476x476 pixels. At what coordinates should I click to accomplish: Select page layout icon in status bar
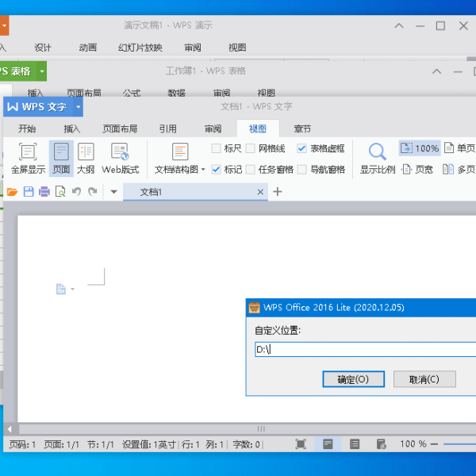[x=328, y=444]
